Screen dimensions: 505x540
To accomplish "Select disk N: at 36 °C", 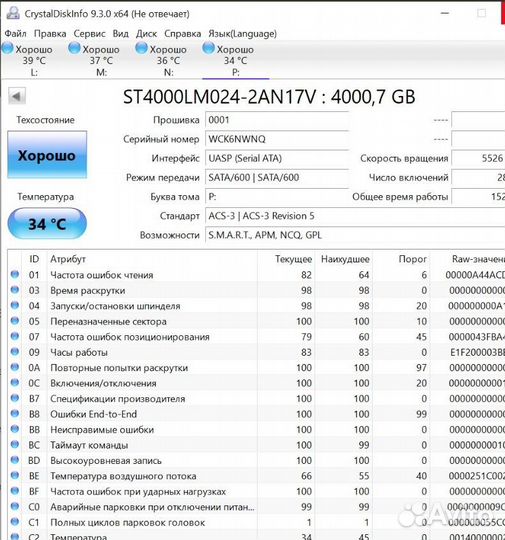I will pyautogui.click(x=168, y=60).
